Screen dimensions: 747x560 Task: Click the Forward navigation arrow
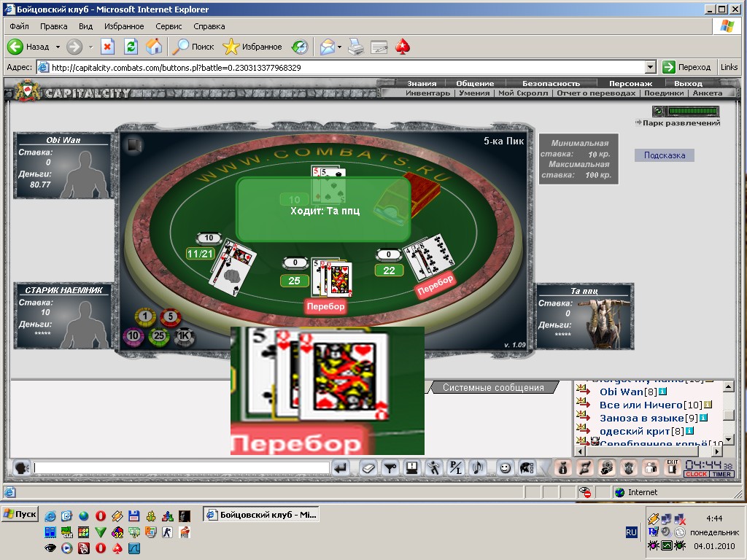(x=74, y=47)
